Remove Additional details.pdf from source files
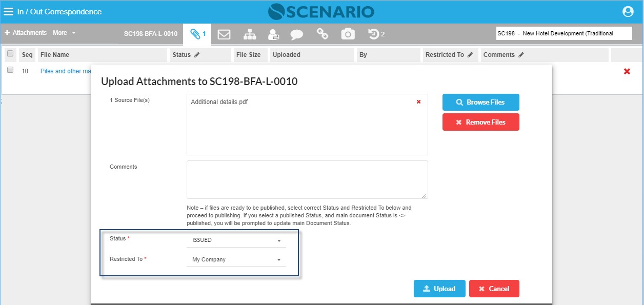This screenshot has width=644, height=305. 418,102
